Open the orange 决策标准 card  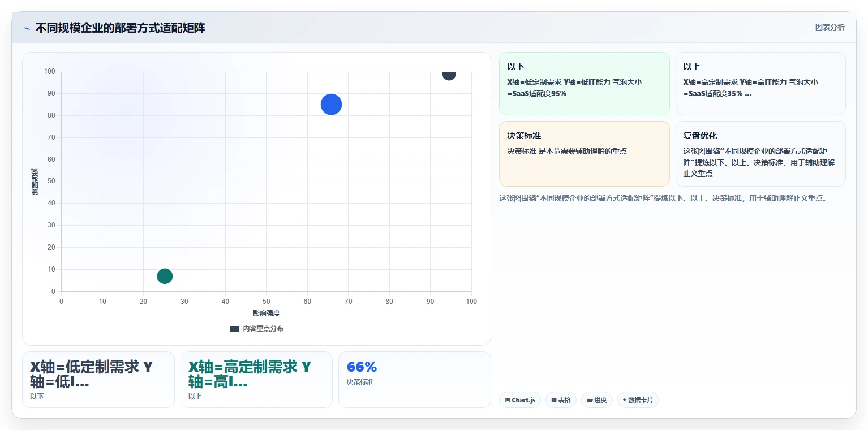(x=584, y=154)
